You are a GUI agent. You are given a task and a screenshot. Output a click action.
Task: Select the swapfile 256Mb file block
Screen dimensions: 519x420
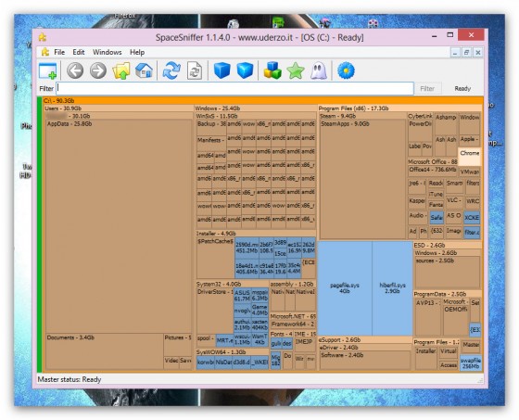pos(471,363)
